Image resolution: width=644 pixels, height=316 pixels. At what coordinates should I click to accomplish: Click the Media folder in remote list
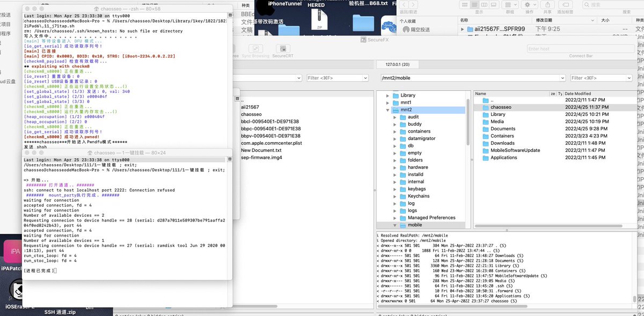(497, 122)
